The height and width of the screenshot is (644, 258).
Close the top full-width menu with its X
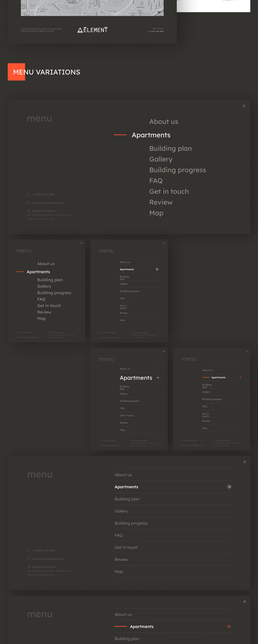[x=244, y=106]
